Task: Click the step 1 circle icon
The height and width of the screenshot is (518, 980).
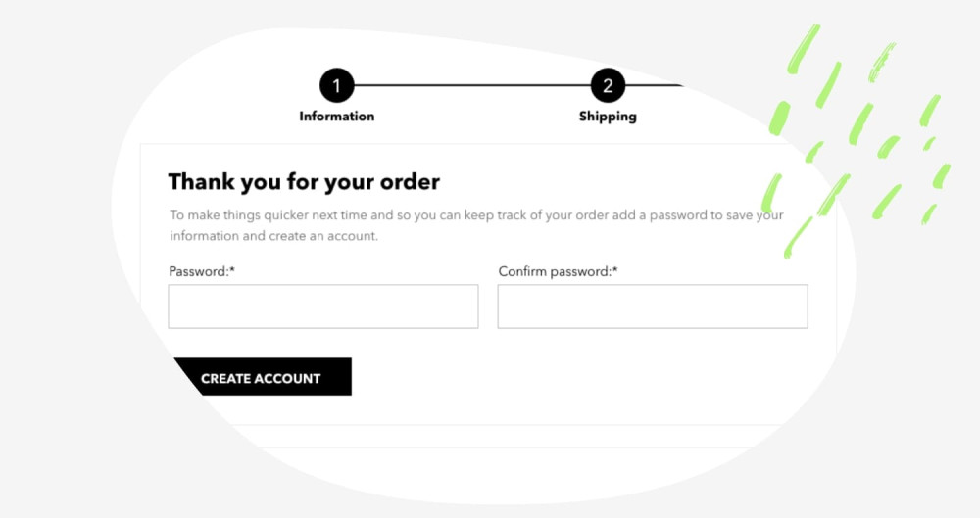Action: [337, 85]
